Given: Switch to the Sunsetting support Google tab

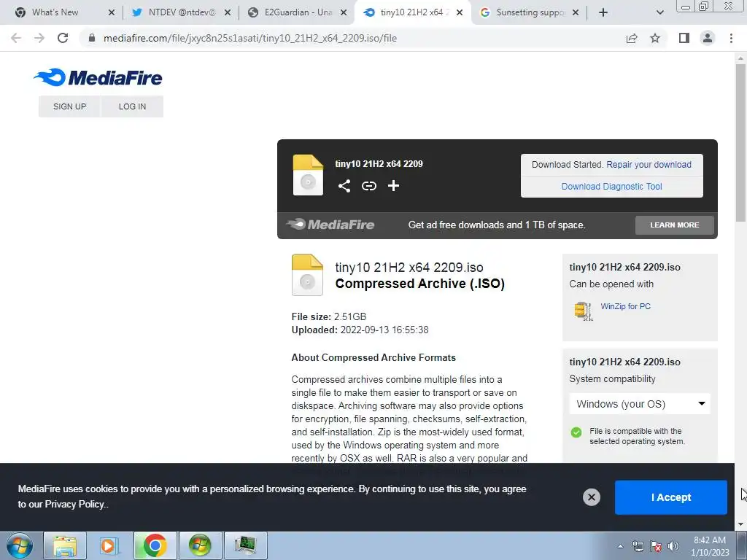Looking at the screenshot, I should point(530,12).
